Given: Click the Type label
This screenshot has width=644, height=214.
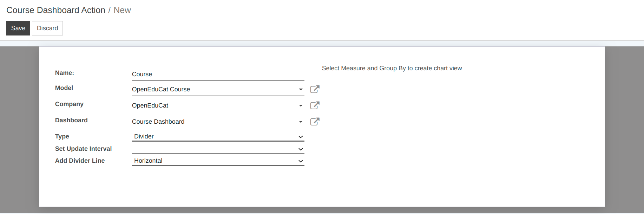Looking at the screenshot, I should (62, 136).
